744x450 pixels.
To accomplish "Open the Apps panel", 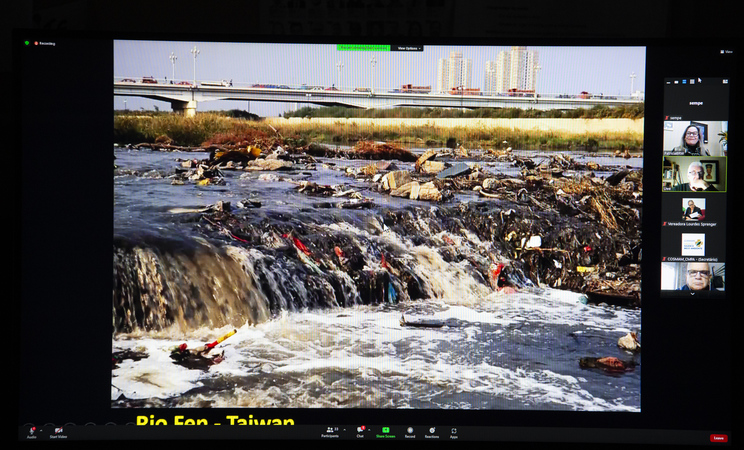I will pyautogui.click(x=454, y=432).
